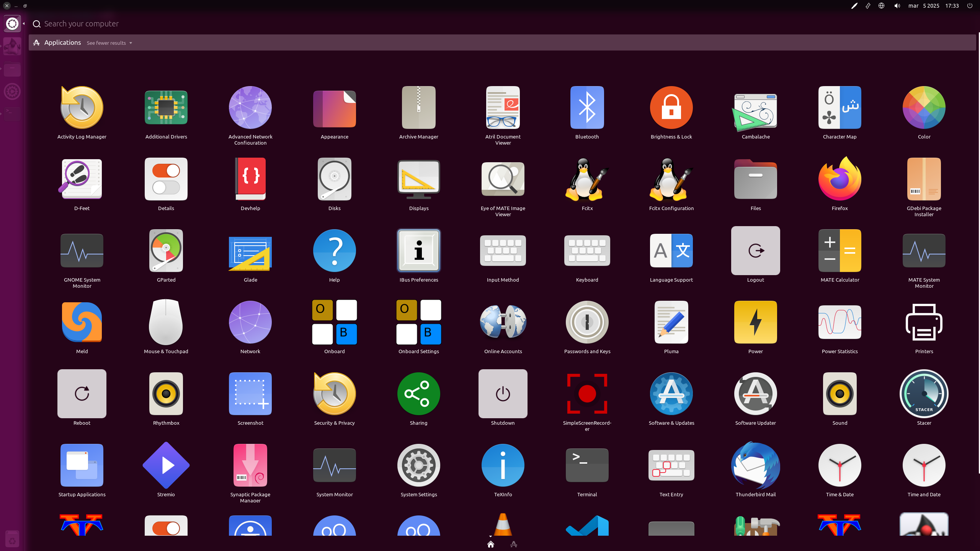
Task: Click the Shutdown icon
Action: pyautogui.click(x=503, y=394)
